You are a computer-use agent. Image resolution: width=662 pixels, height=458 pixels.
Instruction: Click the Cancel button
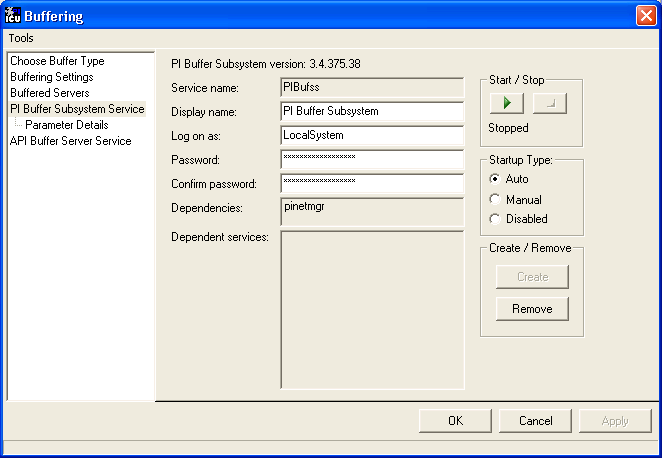coord(535,421)
